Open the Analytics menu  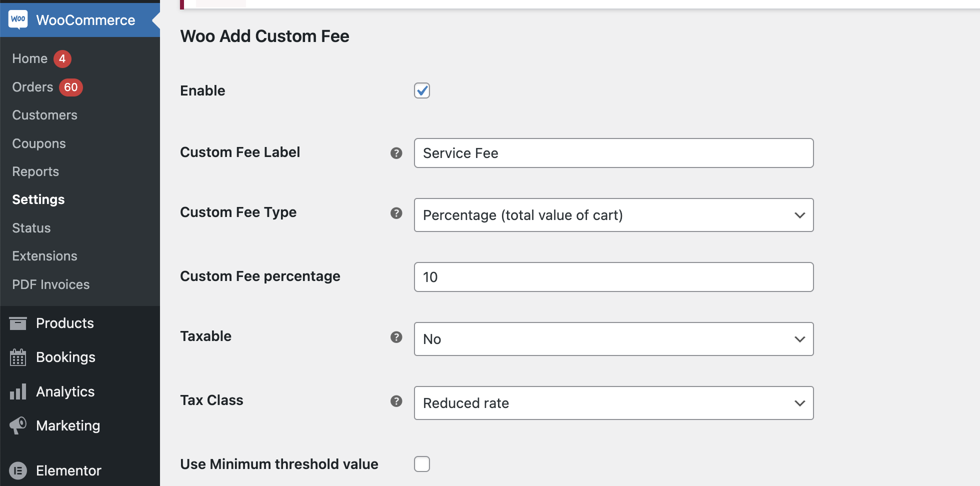tap(65, 391)
